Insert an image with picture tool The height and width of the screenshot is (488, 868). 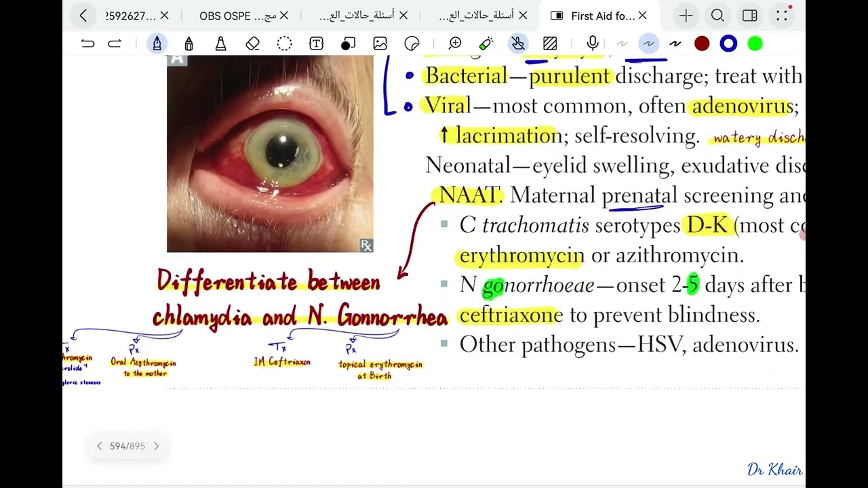(380, 44)
